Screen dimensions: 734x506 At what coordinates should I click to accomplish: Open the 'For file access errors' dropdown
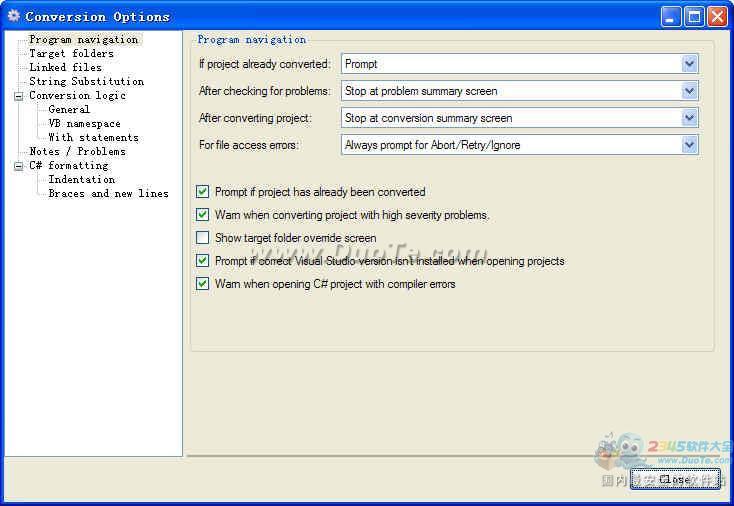[689, 145]
